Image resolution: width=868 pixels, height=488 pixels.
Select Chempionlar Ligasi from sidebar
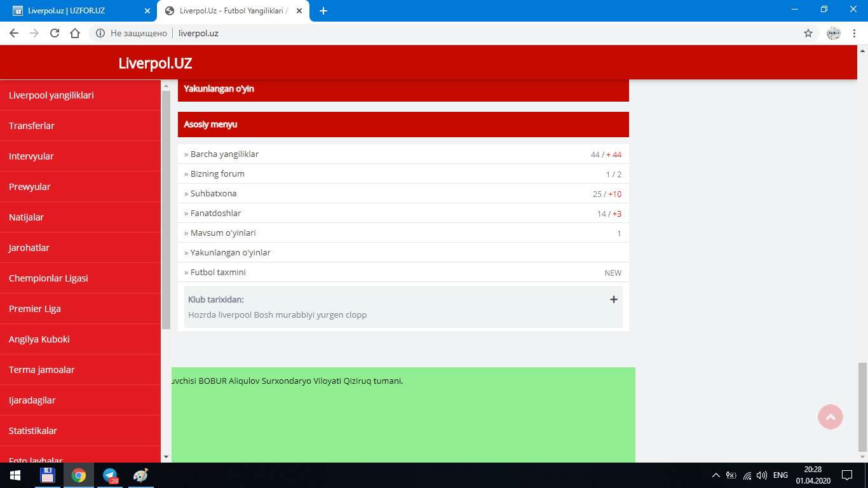48,278
